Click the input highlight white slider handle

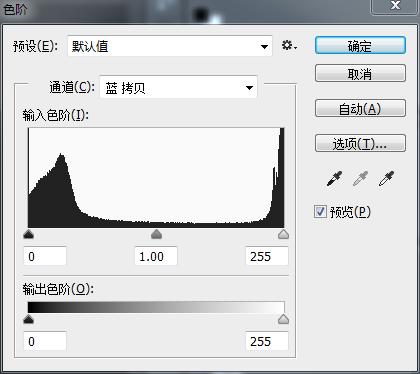[x=283, y=234]
